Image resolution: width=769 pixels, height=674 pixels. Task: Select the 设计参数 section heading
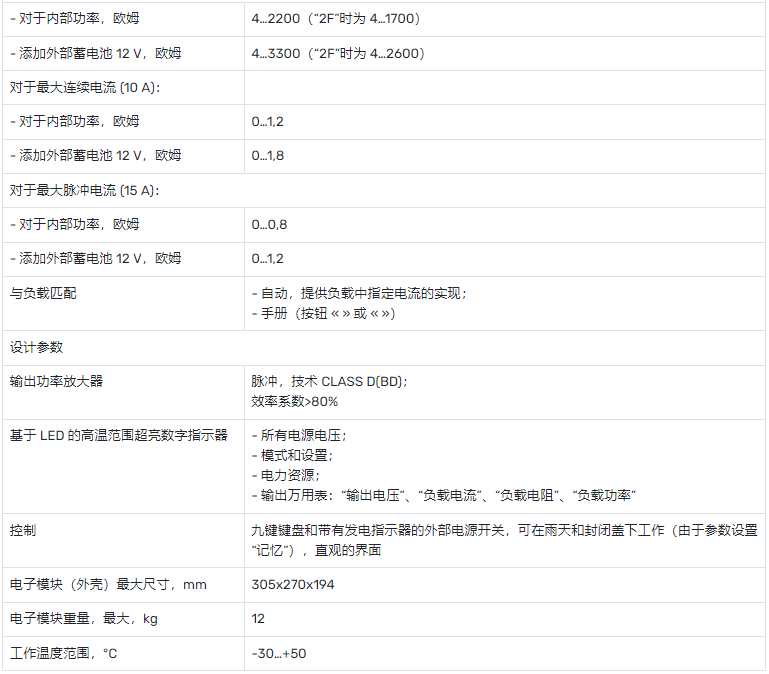click(x=36, y=347)
